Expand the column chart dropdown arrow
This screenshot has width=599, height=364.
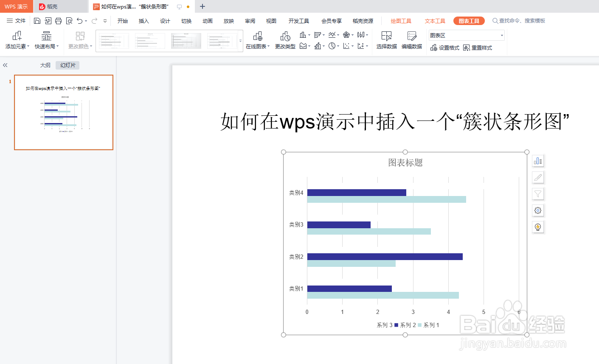coord(309,35)
